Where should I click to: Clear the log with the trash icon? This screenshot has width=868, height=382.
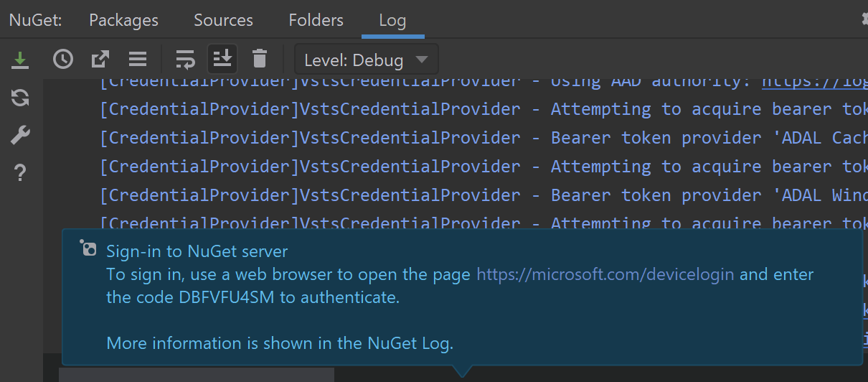[x=260, y=60]
